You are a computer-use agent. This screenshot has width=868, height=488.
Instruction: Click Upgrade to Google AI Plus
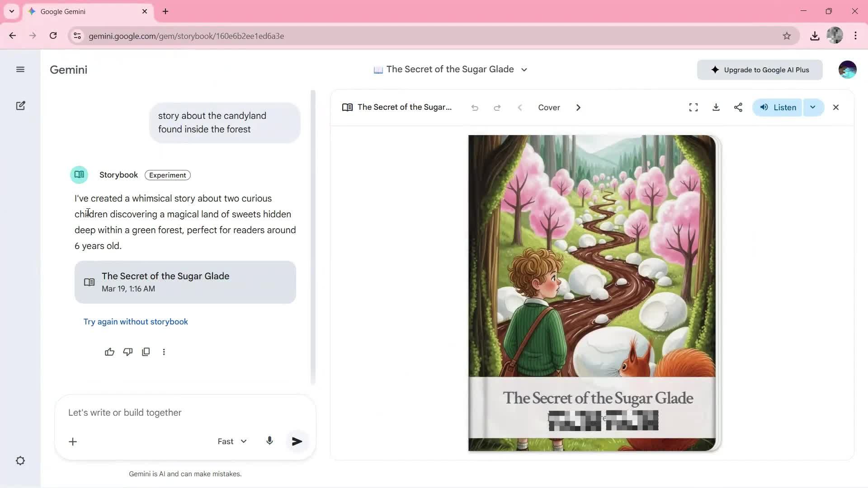[759, 70]
